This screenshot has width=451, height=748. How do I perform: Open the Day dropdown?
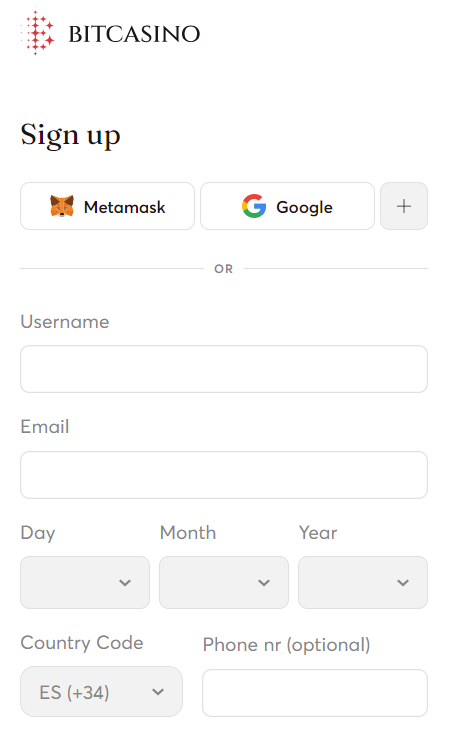coord(85,582)
